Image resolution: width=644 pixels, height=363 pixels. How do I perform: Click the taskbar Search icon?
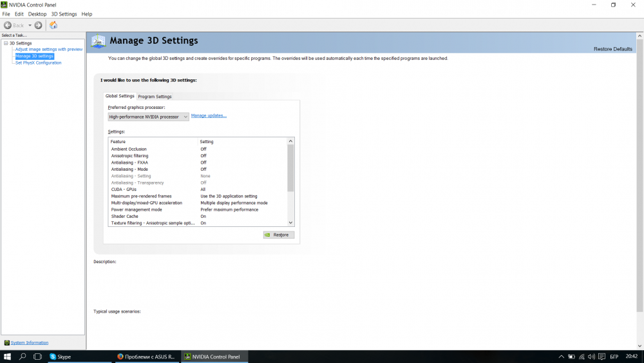pos(23,357)
